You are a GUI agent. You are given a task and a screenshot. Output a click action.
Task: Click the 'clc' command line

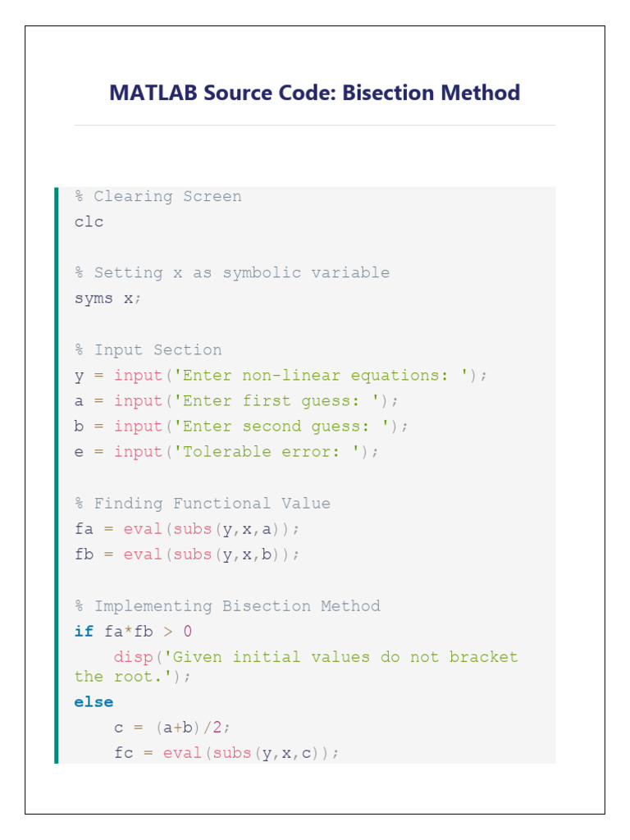point(89,221)
